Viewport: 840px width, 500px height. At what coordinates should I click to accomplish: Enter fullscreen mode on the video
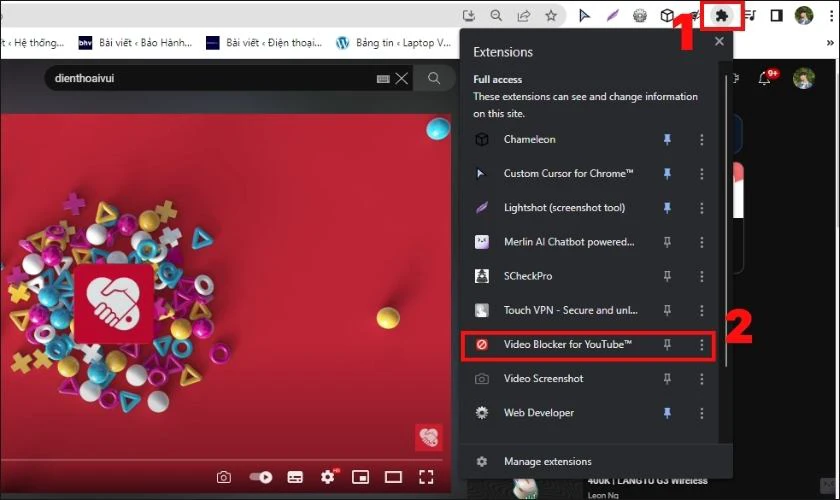427,477
